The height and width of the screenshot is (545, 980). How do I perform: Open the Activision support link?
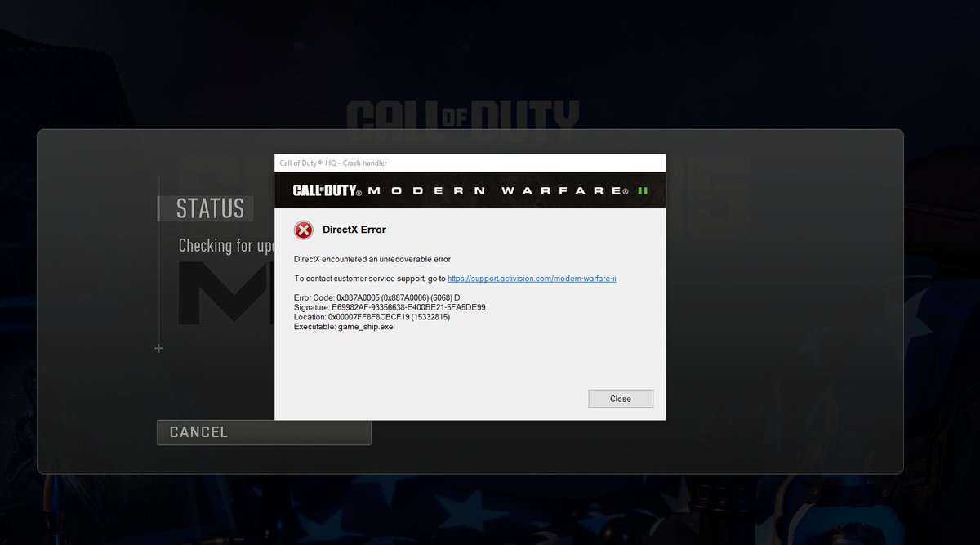532,279
